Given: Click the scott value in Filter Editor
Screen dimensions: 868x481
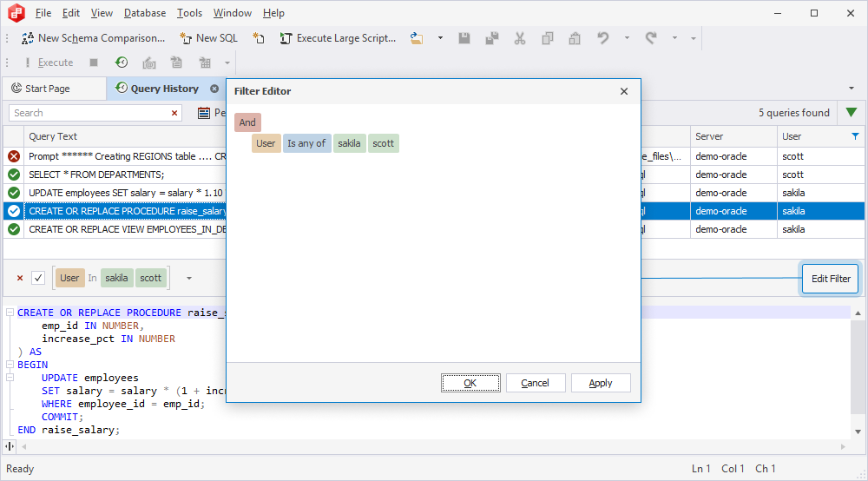Looking at the screenshot, I should pyautogui.click(x=383, y=143).
